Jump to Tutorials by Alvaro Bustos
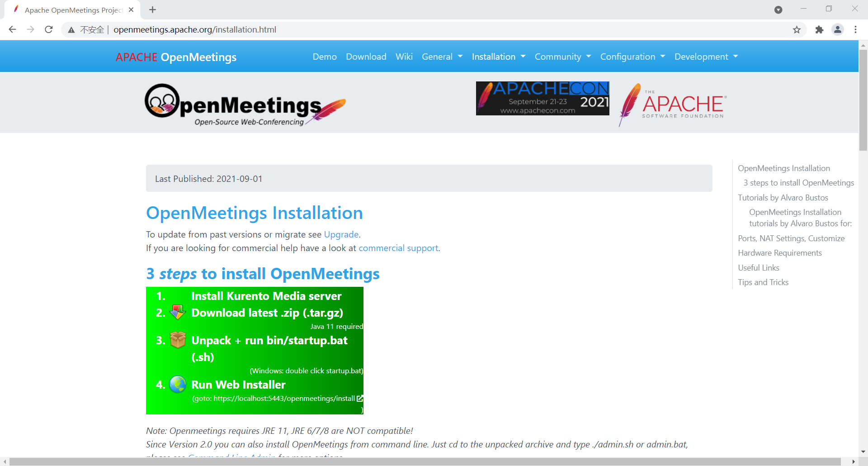868x466 pixels. 783,198
